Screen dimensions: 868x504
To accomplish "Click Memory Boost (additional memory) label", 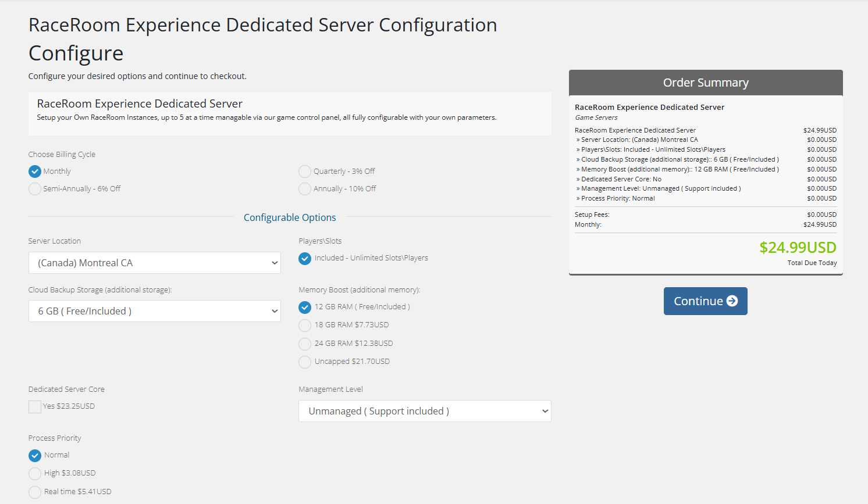I will (360, 290).
